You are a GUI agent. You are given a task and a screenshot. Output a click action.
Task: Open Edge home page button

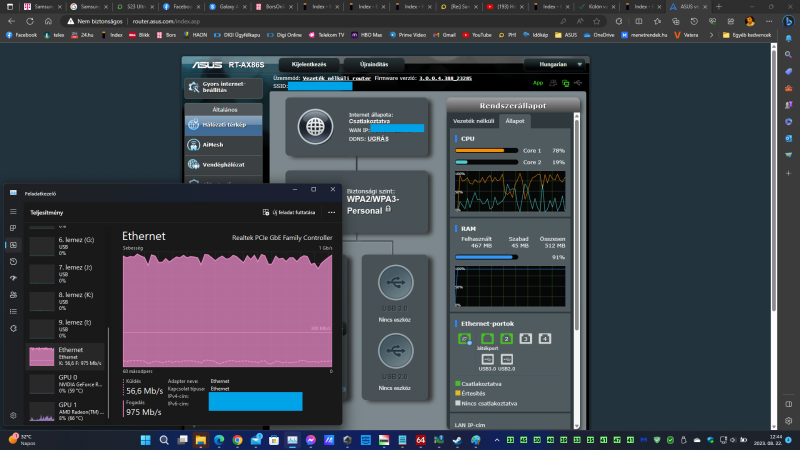(x=48, y=21)
